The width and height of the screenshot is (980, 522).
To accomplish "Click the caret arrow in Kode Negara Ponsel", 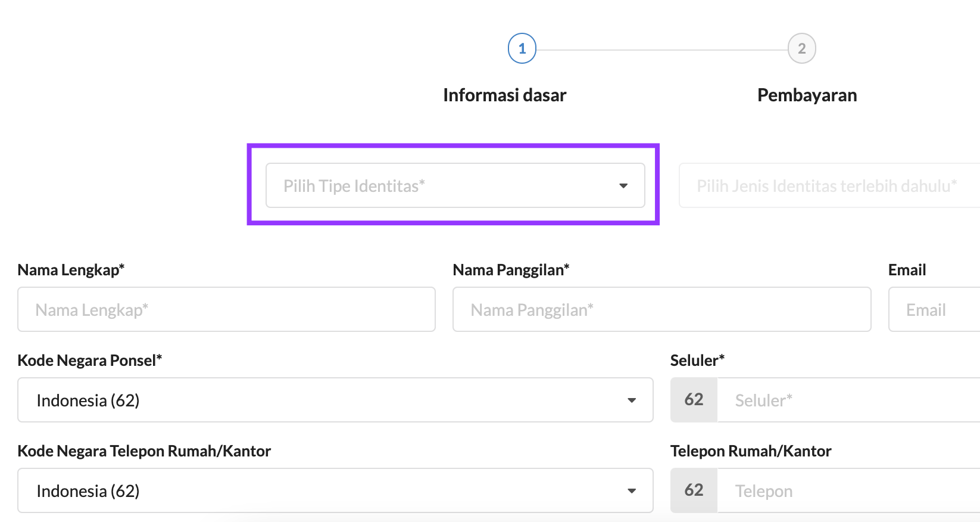I will (x=632, y=400).
